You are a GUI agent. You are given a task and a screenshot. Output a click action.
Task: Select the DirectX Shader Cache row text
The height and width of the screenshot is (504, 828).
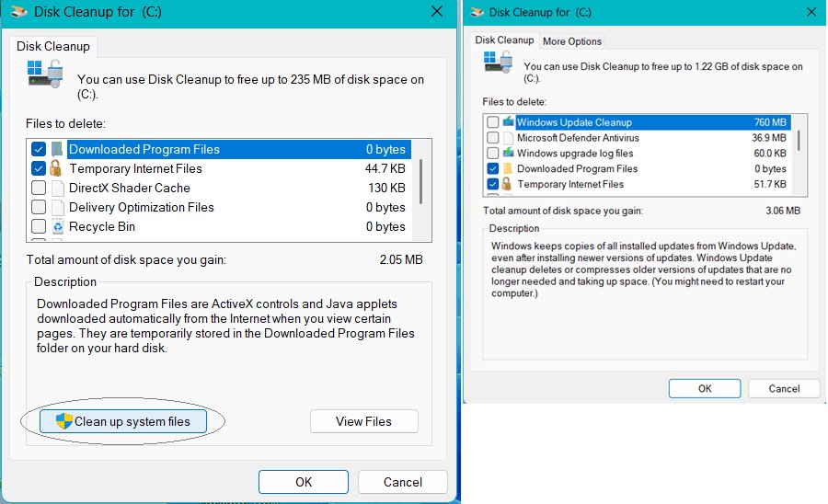pyautogui.click(x=130, y=188)
